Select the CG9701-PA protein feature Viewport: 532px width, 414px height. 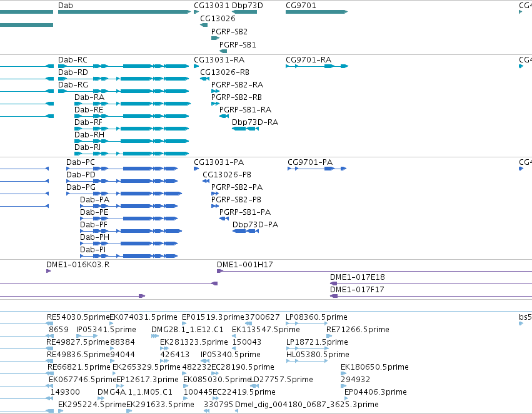[317, 169]
